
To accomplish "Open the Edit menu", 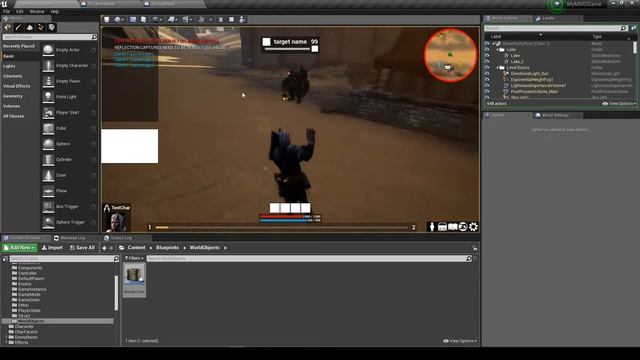I will (20, 11).
